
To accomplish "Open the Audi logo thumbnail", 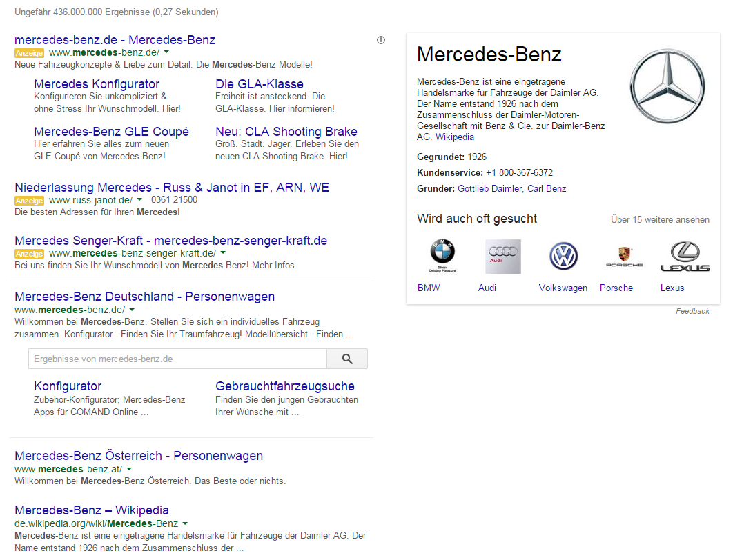I will (503, 257).
